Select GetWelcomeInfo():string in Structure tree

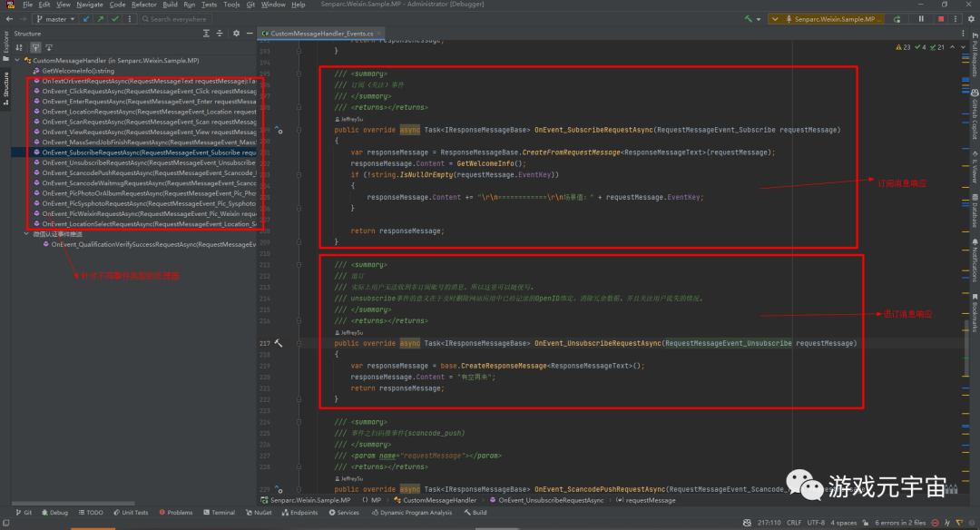[x=77, y=71]
